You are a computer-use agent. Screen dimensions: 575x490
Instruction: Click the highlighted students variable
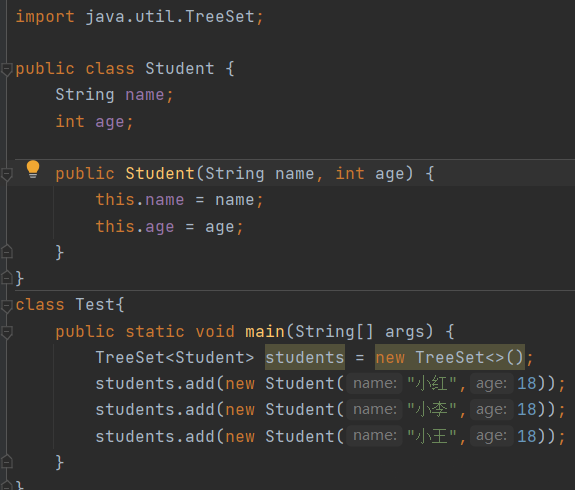point(305,357)
